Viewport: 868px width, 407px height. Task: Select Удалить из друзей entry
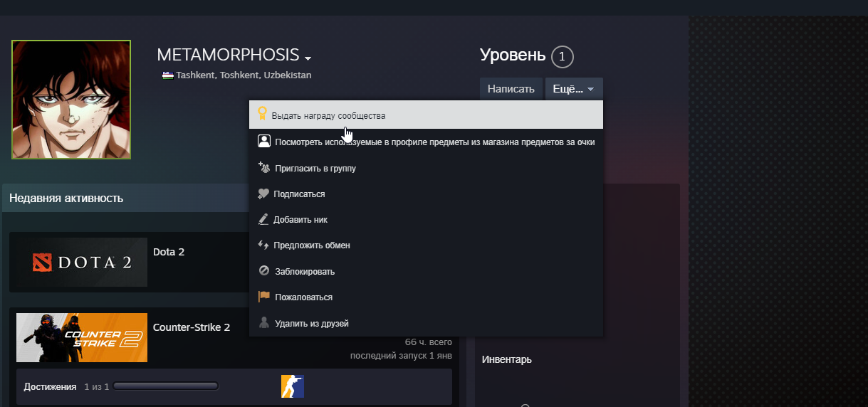click(426, 323)
